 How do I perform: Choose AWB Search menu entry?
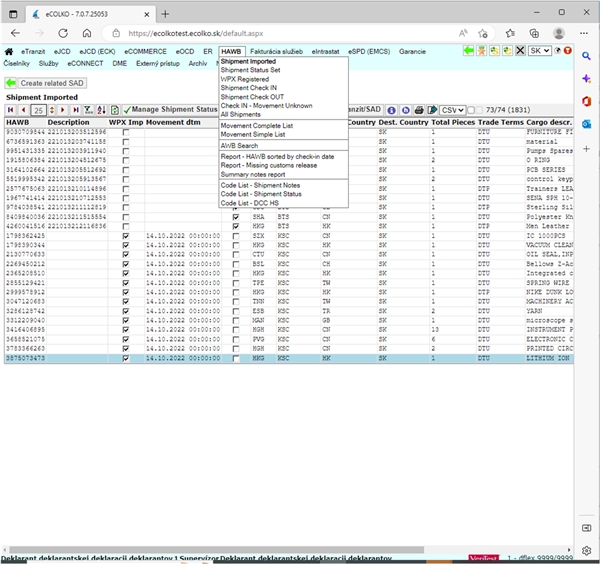click(x=239, y=145)
